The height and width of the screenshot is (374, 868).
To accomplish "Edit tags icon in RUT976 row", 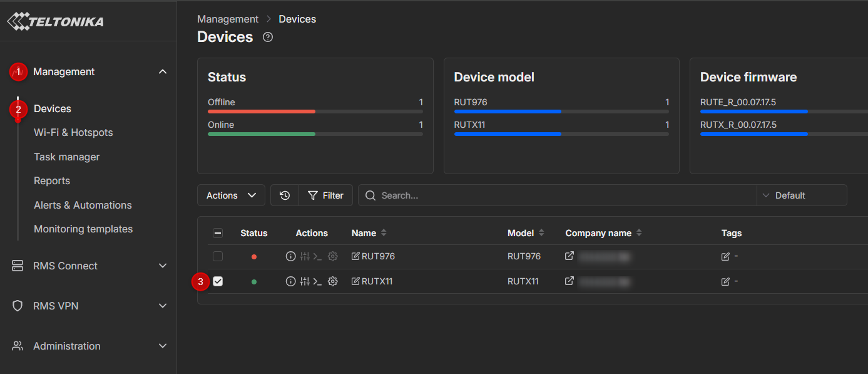I will click(x=725, y=257).
